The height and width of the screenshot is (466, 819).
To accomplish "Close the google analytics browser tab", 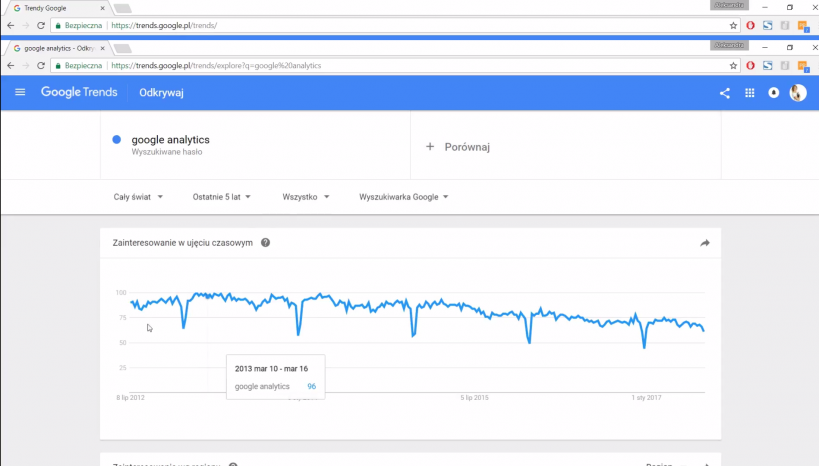I will pos(102,48).
